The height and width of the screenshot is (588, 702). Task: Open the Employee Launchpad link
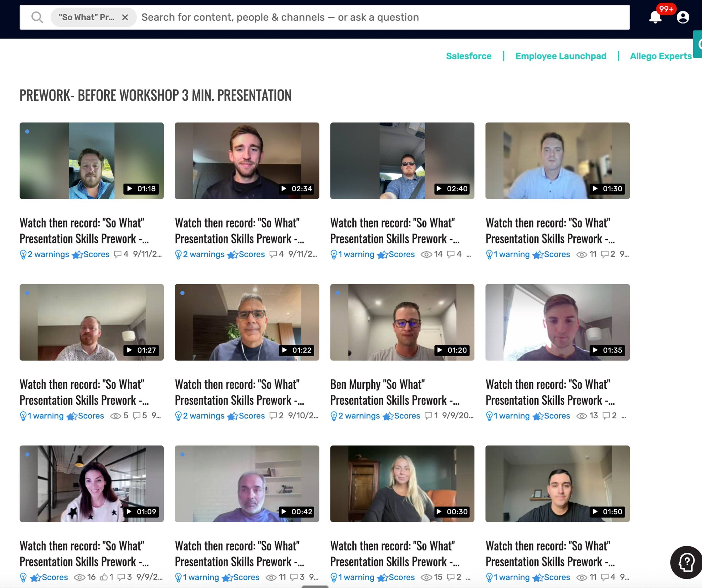point(561,56)
